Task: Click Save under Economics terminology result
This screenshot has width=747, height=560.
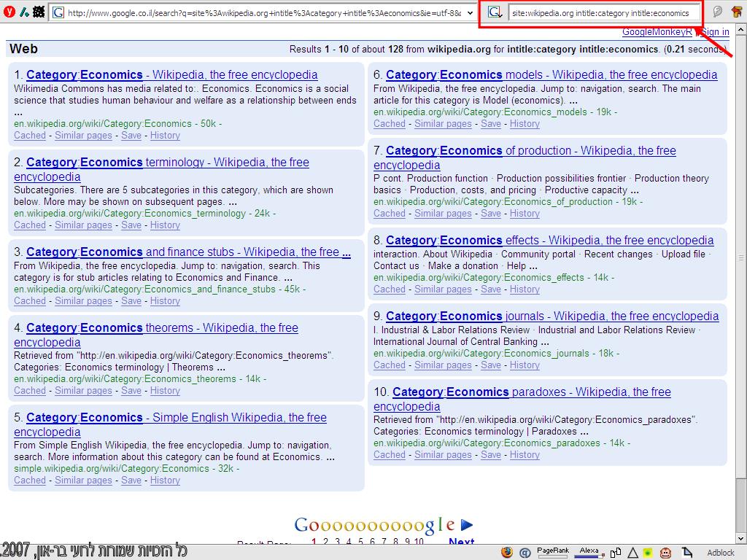Action: pos(131,225)
